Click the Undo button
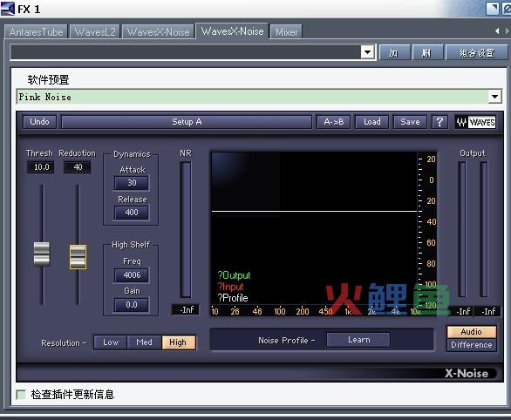This screenshot has height=420, width=511. [x=39, y=122]
